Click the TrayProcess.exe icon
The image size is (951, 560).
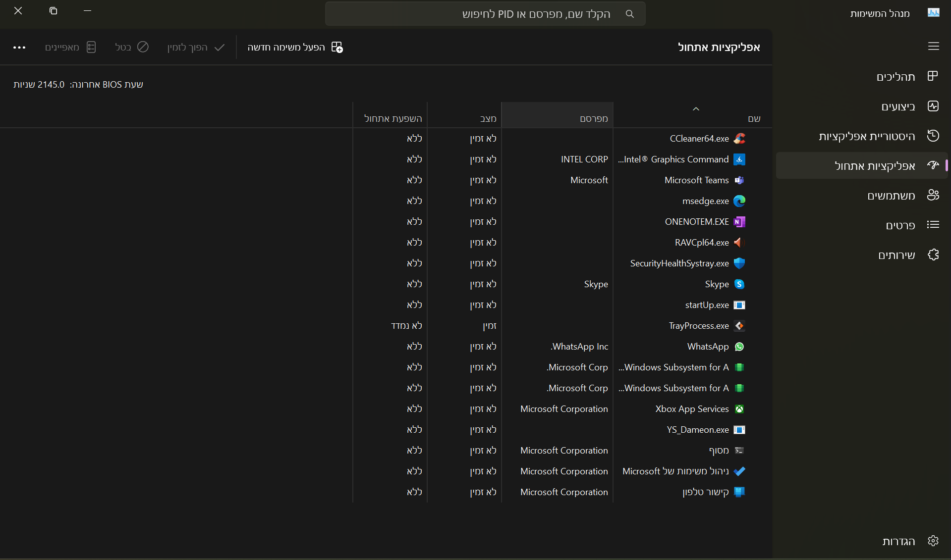tap(739, 326)
